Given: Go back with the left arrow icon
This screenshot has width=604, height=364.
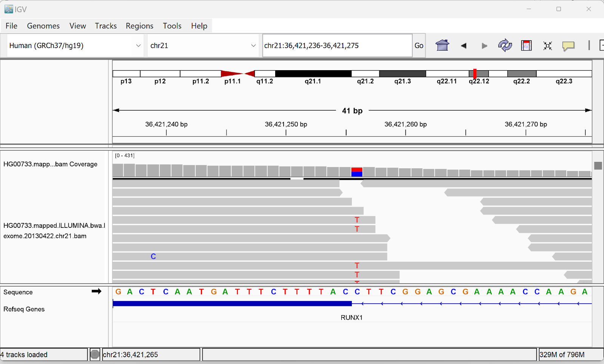Looking at the screenshot, I should (x=464, y=46).
